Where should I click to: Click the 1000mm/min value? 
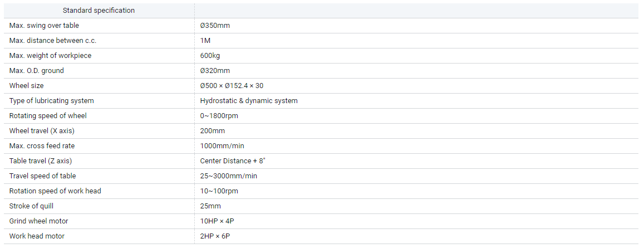[x=222, y=146]
